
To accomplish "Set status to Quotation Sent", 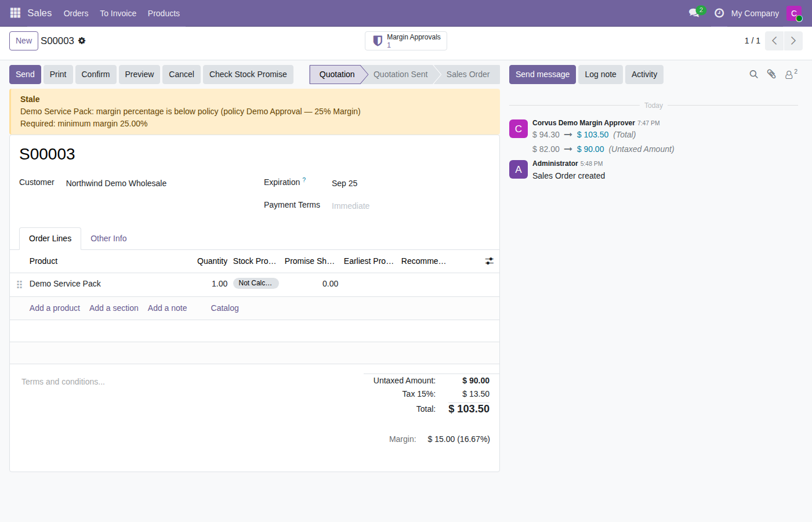I will 400,74.
